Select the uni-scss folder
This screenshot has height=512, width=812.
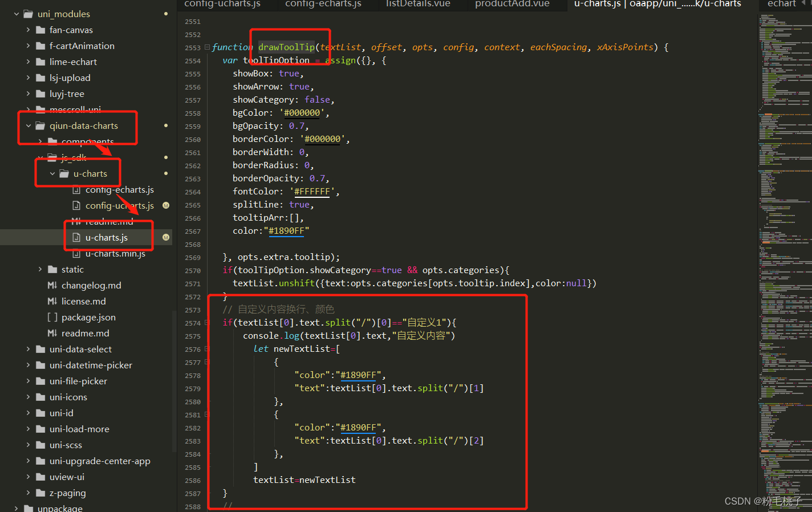(x=66, y=445)
